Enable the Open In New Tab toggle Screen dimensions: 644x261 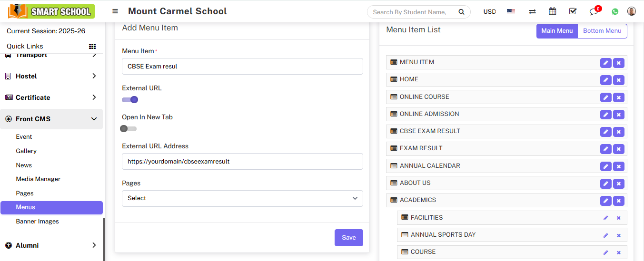[x=129, y=129]
